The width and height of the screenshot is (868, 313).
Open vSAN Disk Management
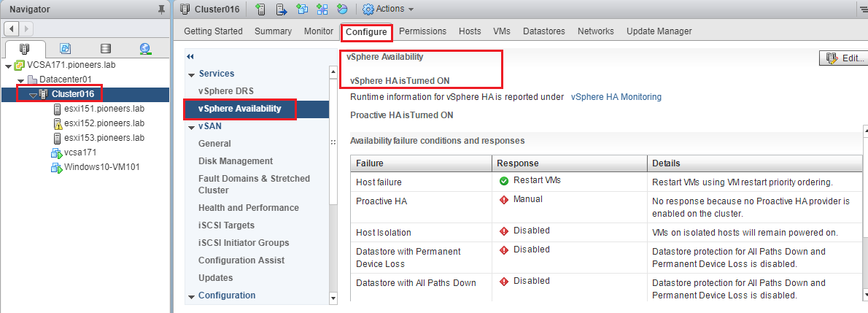tap(236, 161)
